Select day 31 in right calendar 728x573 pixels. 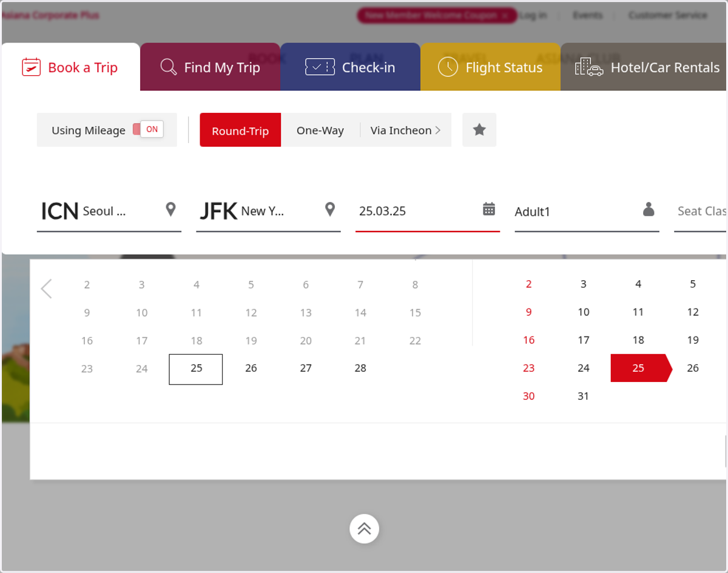click(x=584, y=396)
